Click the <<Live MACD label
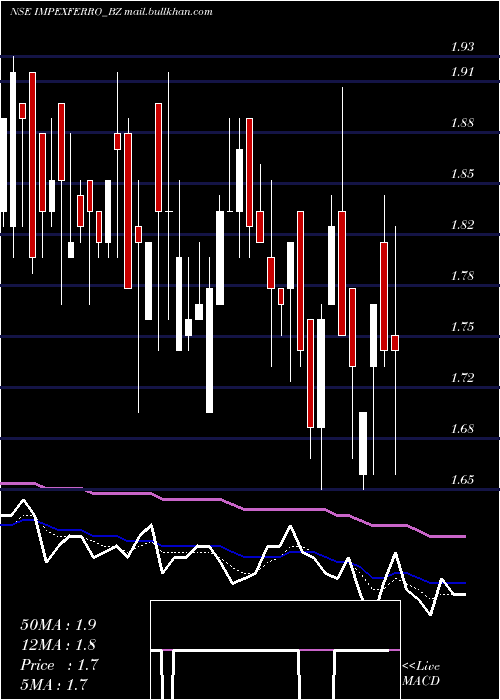Image resolution: width=500 pixels, height=700 pixels. [x=421, y=673]
